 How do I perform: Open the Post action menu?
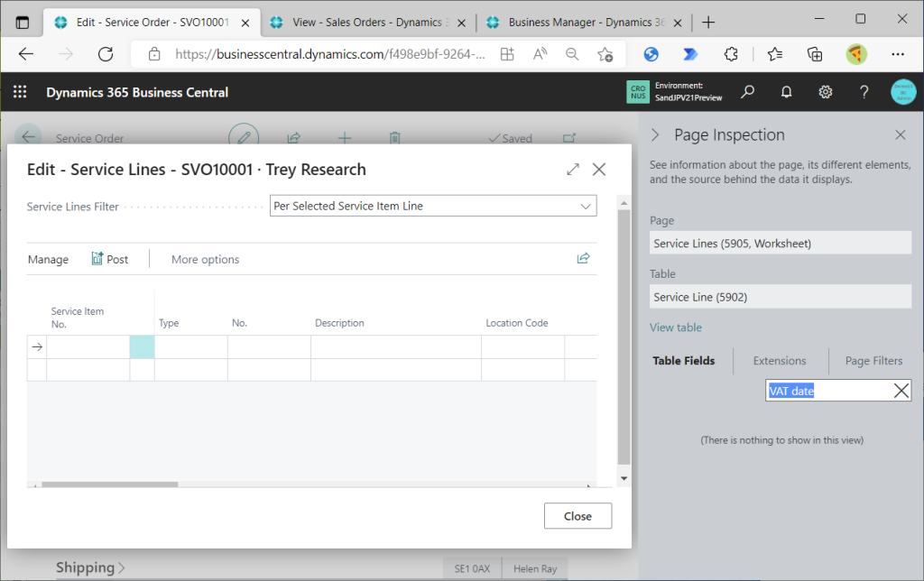coord(109,259)
